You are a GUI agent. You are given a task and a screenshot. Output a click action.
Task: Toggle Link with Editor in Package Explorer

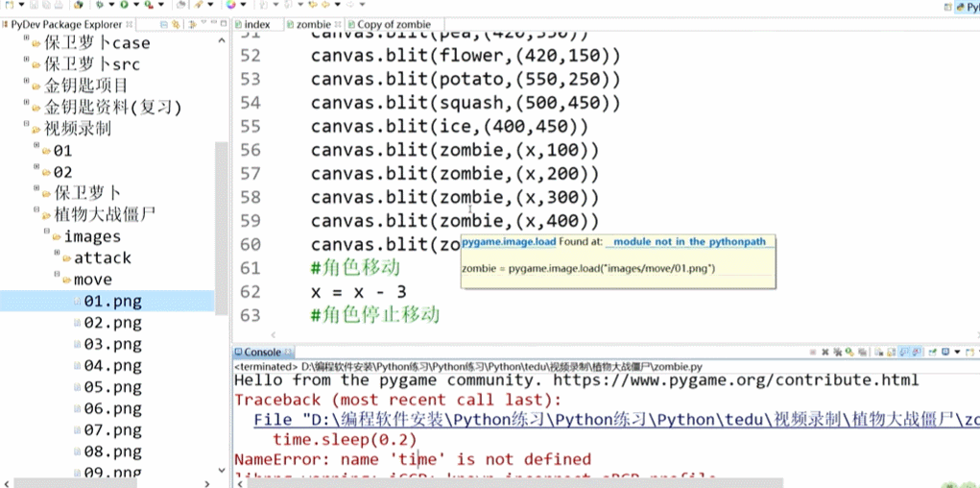coord(176,24)
